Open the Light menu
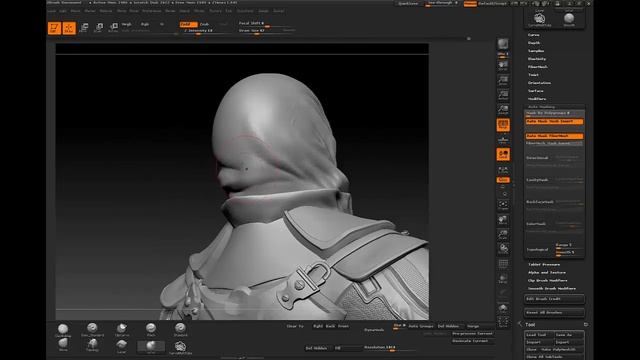 pos(63,11)
